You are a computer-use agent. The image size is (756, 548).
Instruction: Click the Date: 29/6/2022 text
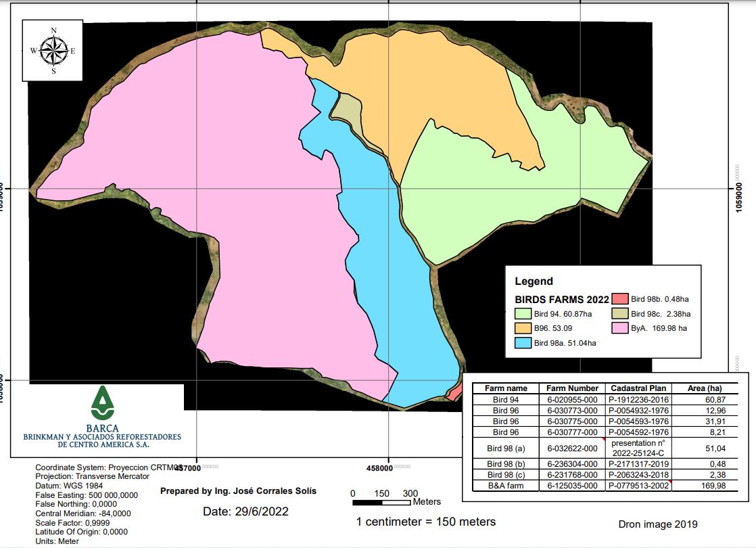[x=245, y=511]
